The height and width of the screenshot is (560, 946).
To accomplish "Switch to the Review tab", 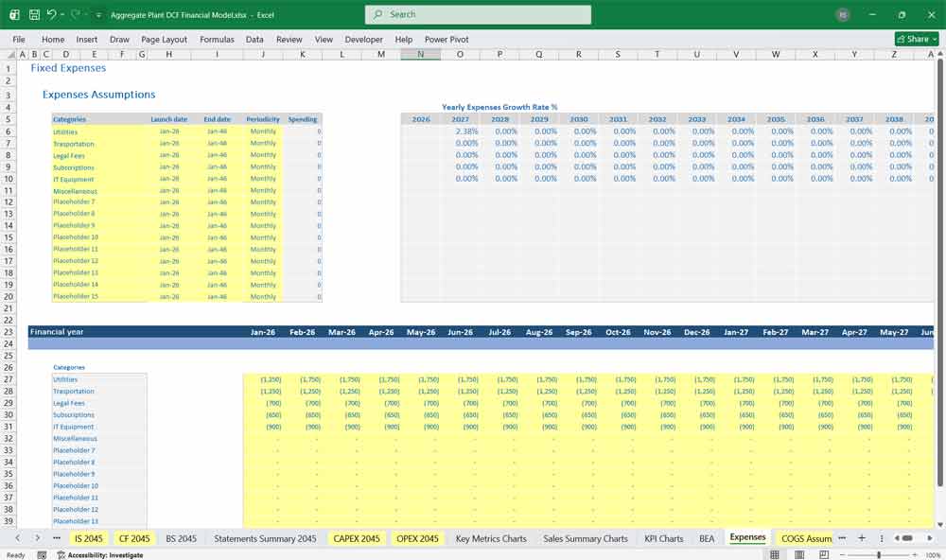I will [x=289, y=39].
